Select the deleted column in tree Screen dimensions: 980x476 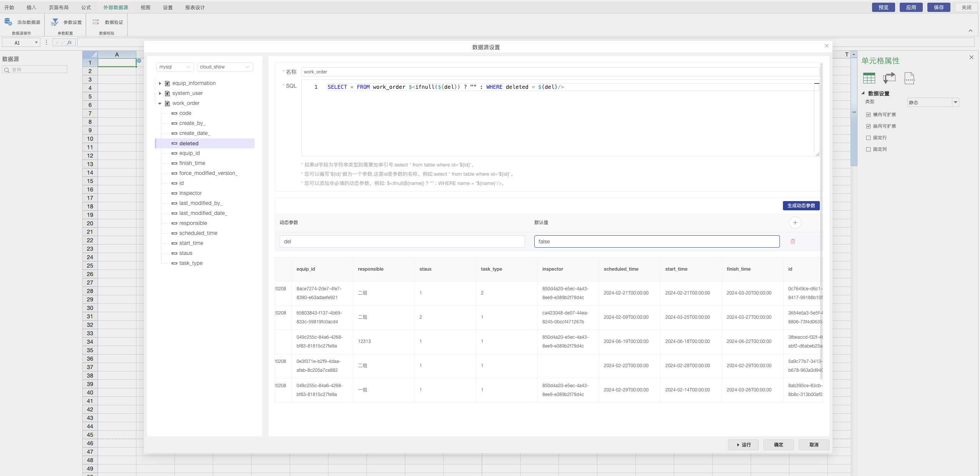click(205, 143)
